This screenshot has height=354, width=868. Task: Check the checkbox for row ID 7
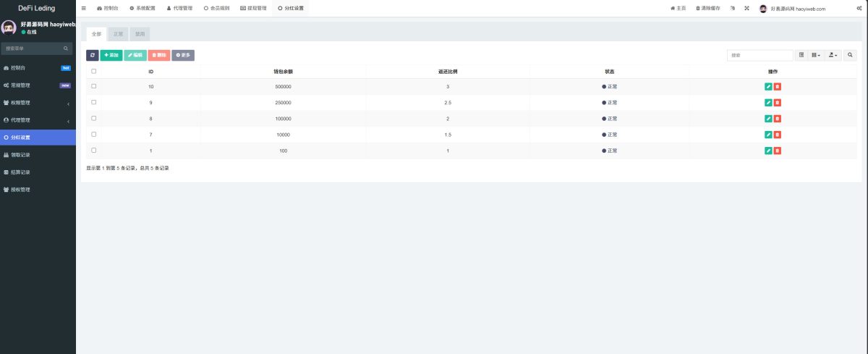[93, 134]
